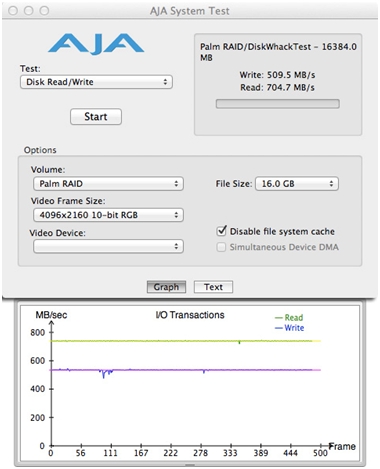Click the AJA System Test window title

189,11
